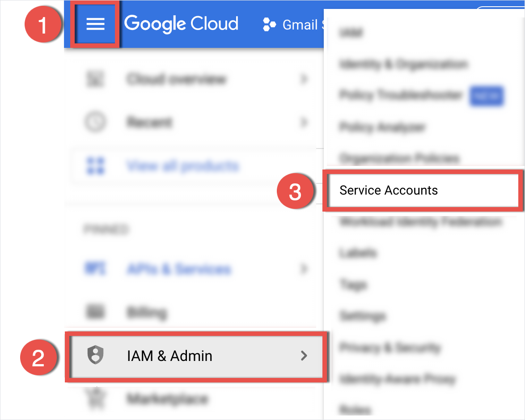Screen dimensions: 525x420
Task: Click the Google Cloud logo
Action: click(181, 23)
